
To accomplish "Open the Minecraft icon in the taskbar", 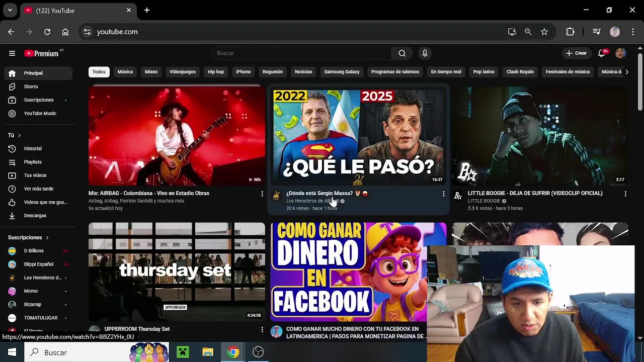I will point(183,352).
